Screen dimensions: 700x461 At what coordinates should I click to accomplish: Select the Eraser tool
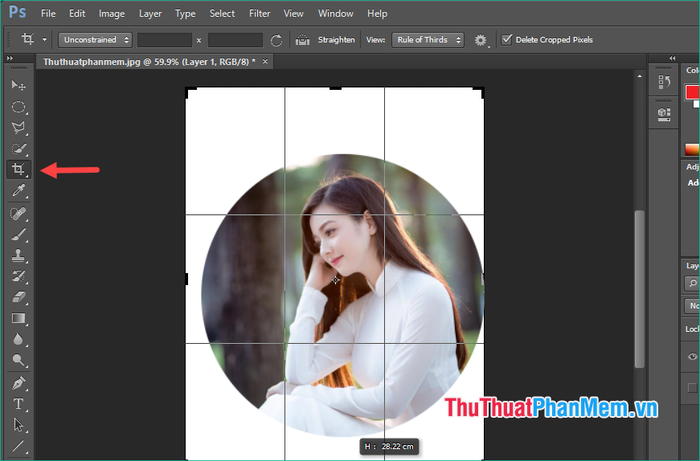18,297
